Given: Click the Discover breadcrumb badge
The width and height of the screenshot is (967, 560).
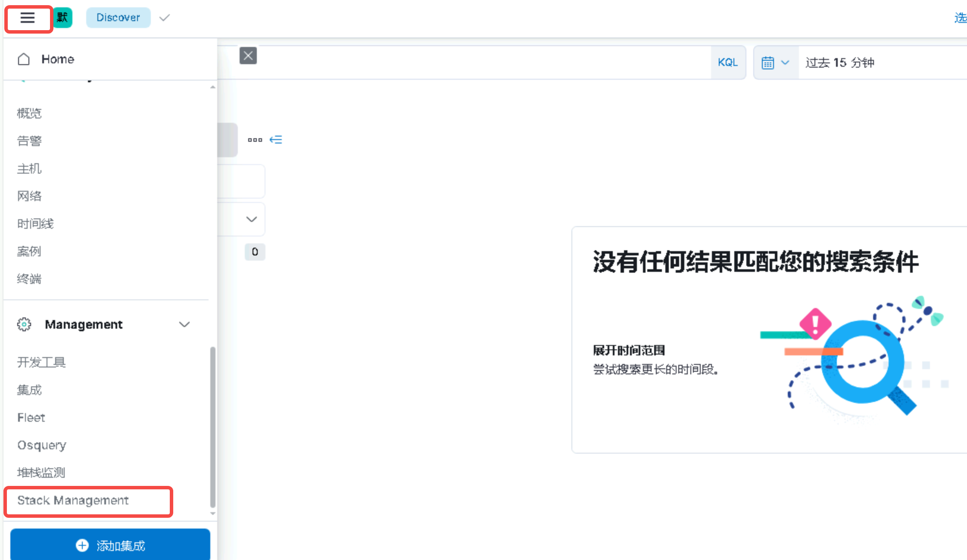Looking at the screenshot, I should pos(118,18).
